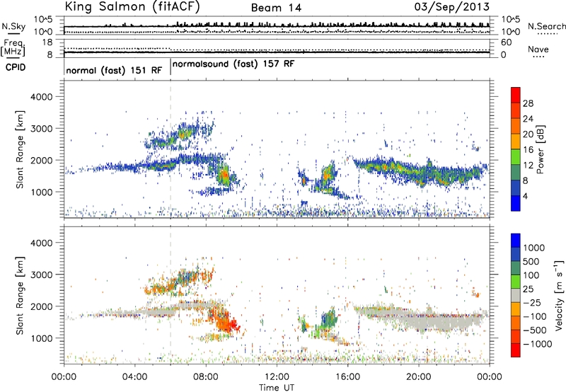Click the date '03/Sep/2013'

click(x=452, y=7)
